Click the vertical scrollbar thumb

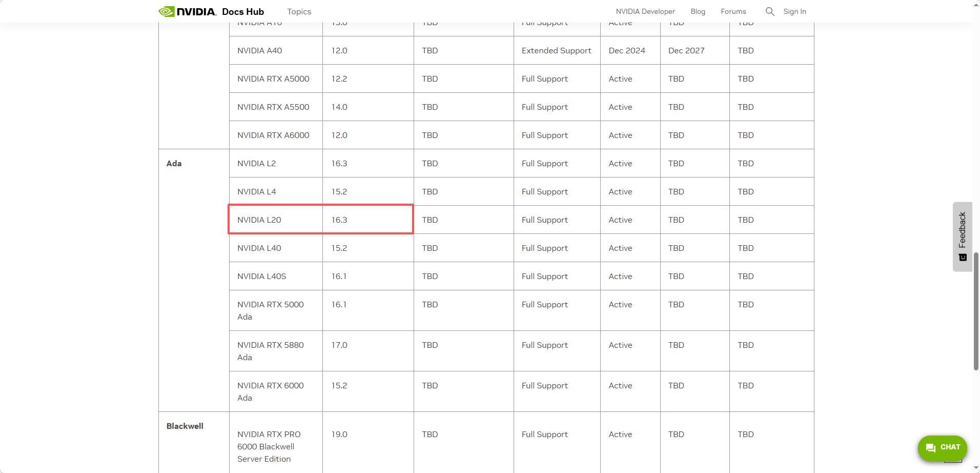coord(976,310)
